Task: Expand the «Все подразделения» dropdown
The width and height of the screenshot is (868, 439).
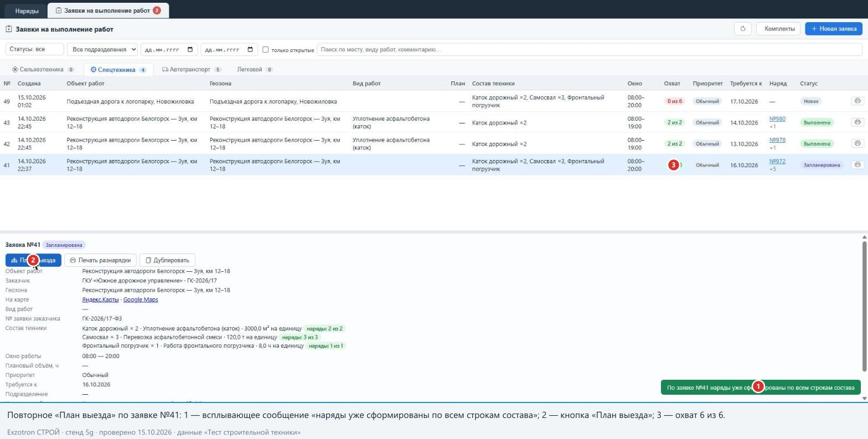Action: click(x=102, y=49)
